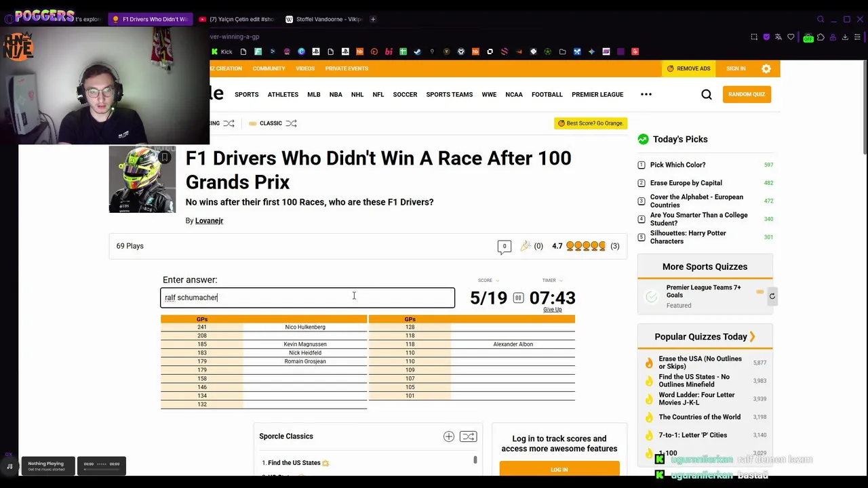Screen dimensions: 868x488
Task: Open Silhouettes: Harry Potter Characters quiz
Action: 688,237
